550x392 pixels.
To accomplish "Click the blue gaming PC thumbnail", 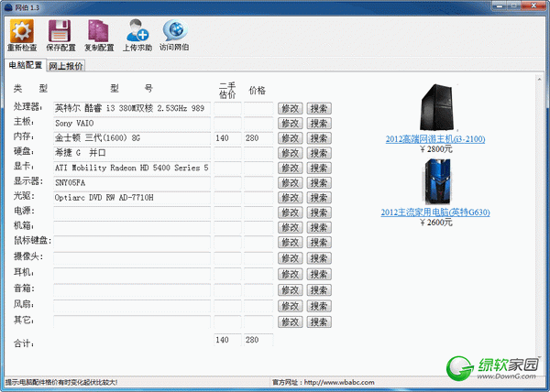I will [x=436, y=181].
